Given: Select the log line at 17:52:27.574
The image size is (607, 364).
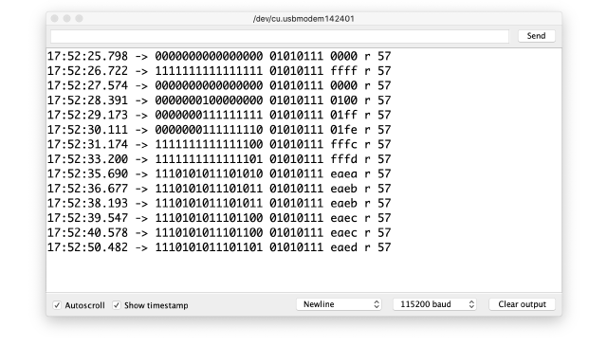Looking at the screenshot, I should (x=219, y=86).
